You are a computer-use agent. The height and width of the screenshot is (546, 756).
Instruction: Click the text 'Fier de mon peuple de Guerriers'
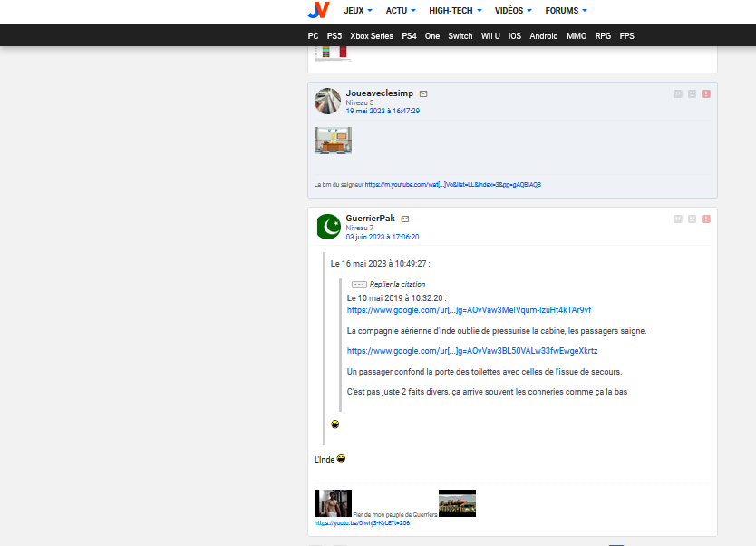point(395,514)
